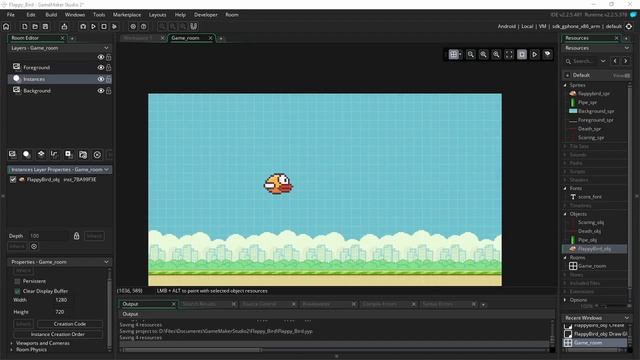
Task: Open target manager icon beside default
Action: pos(629,26)
